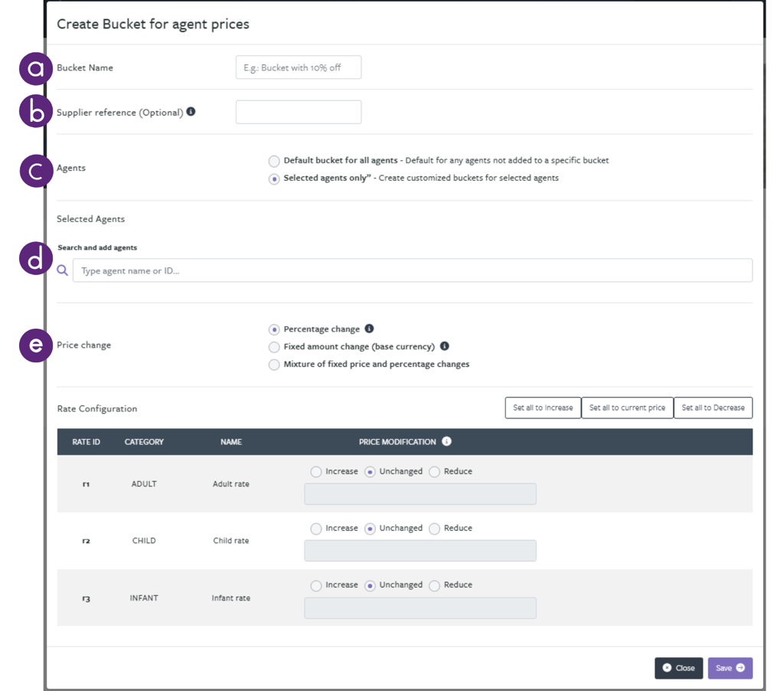This screenshot has width=784, height=691.
Task: Save the agent price bucket
Action: pyautogui.click(x=730, y=668)
